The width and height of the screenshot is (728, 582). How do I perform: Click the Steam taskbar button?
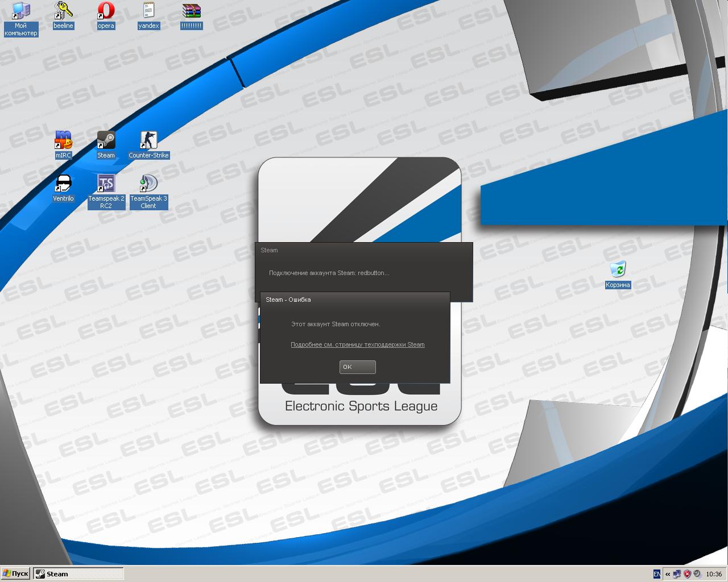pyautogui.click(x=78, y=573)
